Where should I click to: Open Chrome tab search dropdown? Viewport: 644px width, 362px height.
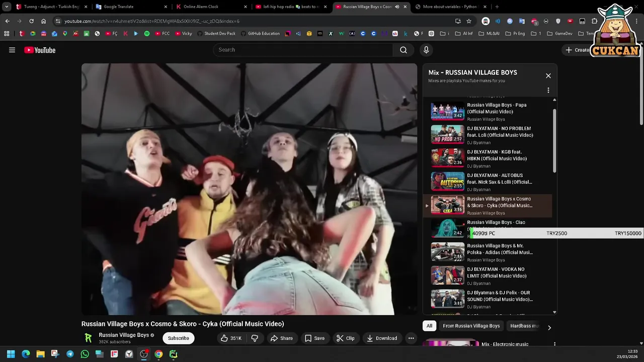click(7, 7)
